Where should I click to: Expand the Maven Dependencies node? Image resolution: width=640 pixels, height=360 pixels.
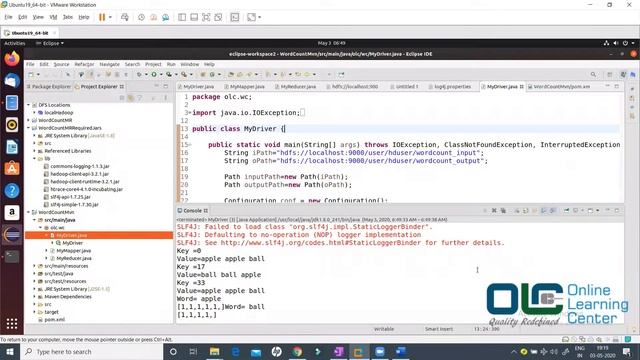click(x=35, y=297)
